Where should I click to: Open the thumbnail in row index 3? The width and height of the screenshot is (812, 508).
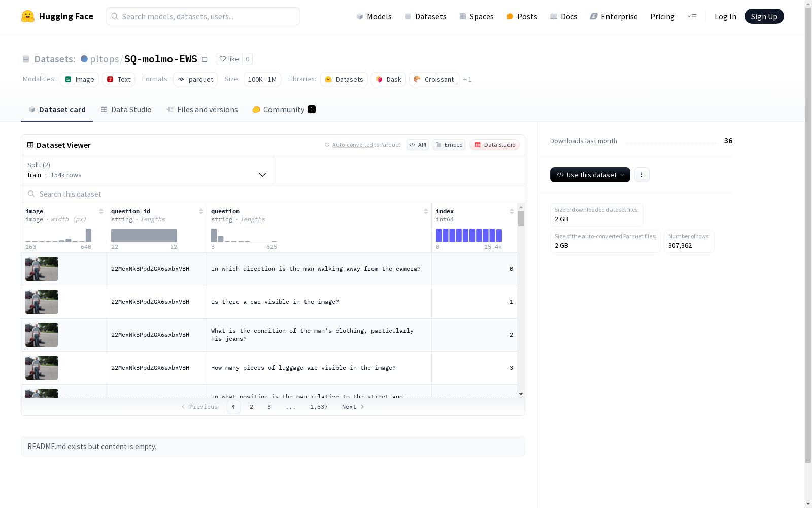click(42, 368)
